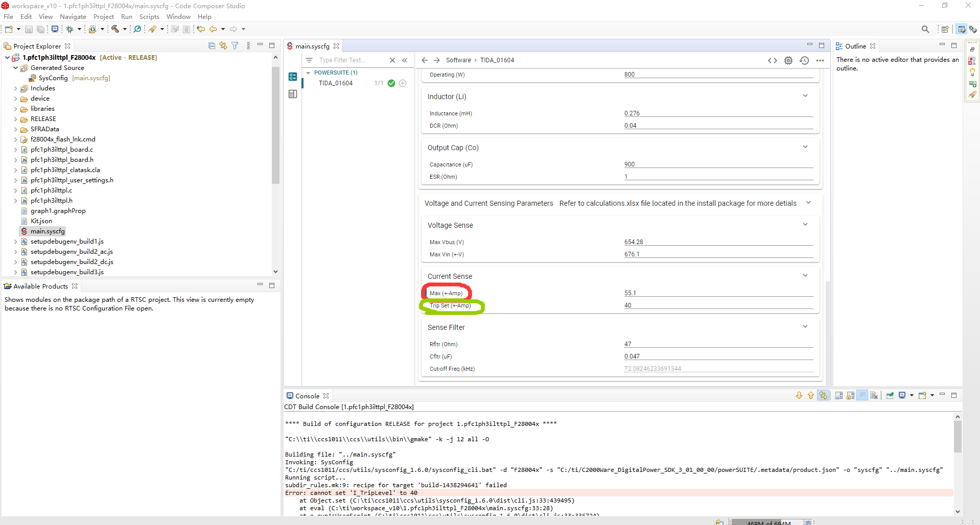This screenshot has width=980, height=525.
Task: Toggle SysConfig module list view icon
Action: (293, 77)
